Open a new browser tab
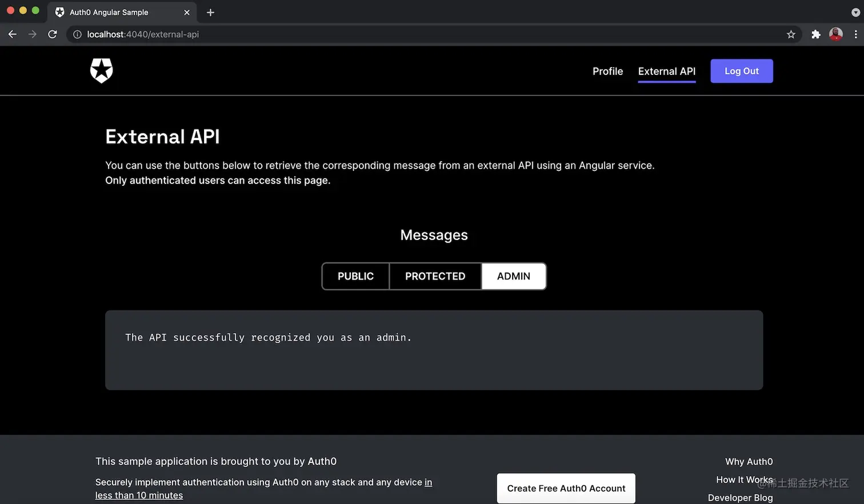Viewport: 864px width, 504px height. tap(210, 12)
